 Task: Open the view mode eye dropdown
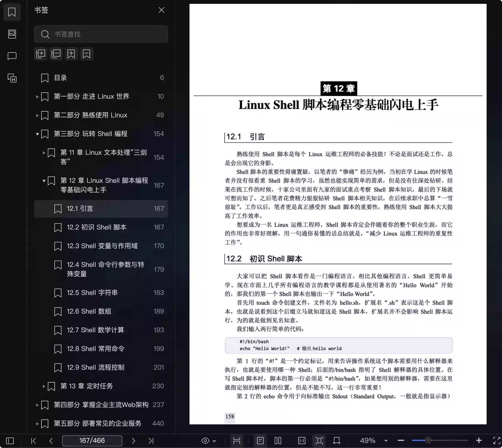pyautogui.click(x=208, y=441)
